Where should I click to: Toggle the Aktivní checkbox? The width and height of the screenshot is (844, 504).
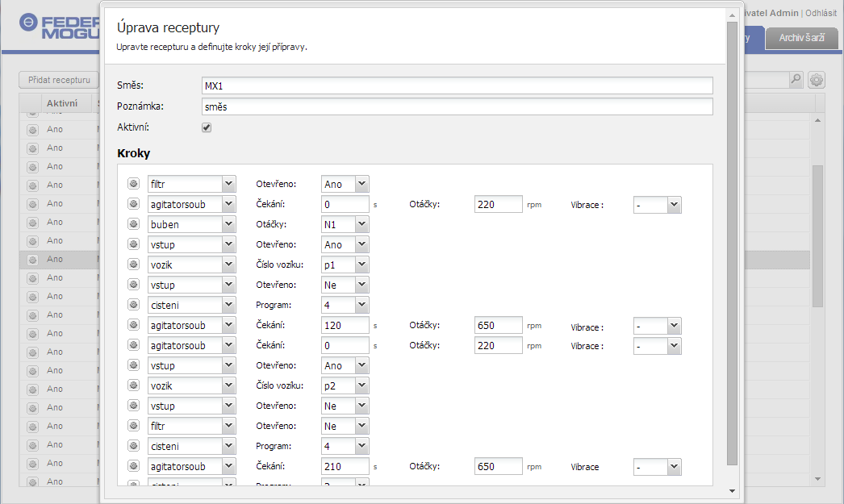coord(207,127)
